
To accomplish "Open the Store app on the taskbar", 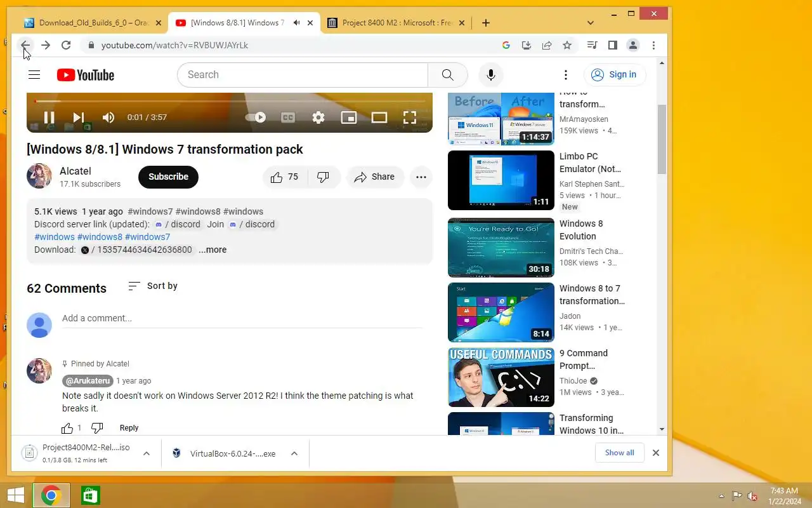I will [91, 495].
